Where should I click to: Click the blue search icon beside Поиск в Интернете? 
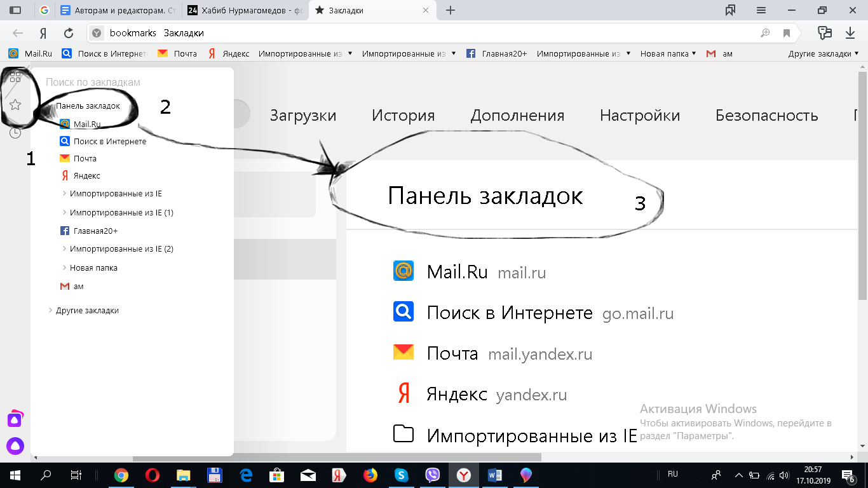403,311
